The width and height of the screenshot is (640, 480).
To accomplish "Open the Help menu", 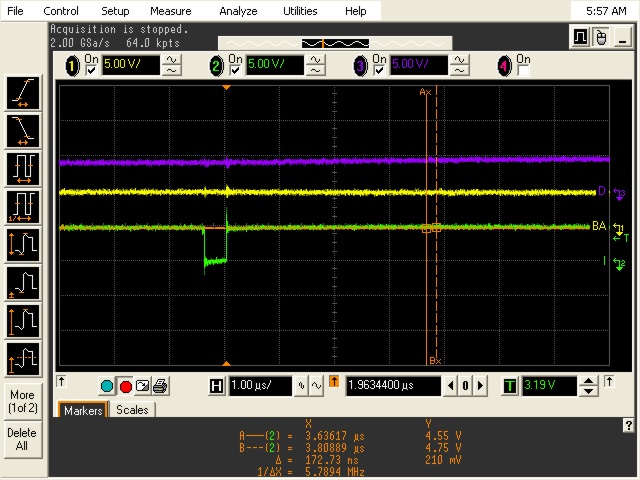I will tap(356, 11).
